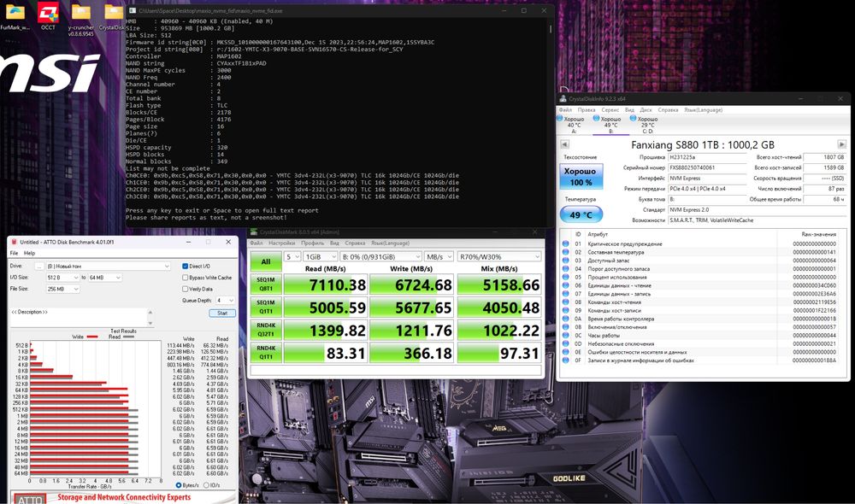Open CrystalDiskMark Профиль menu
This screenshot has height=504, width=855.
(312, 243)
